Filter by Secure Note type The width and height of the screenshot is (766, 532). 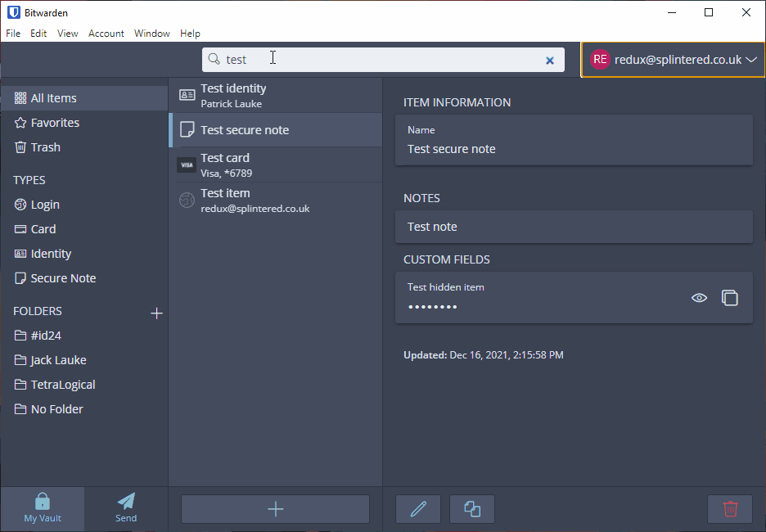tap(55, 278)
